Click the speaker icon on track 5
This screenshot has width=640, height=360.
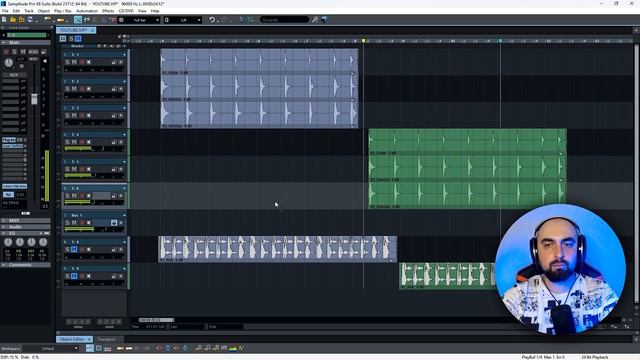click(89, 169)
